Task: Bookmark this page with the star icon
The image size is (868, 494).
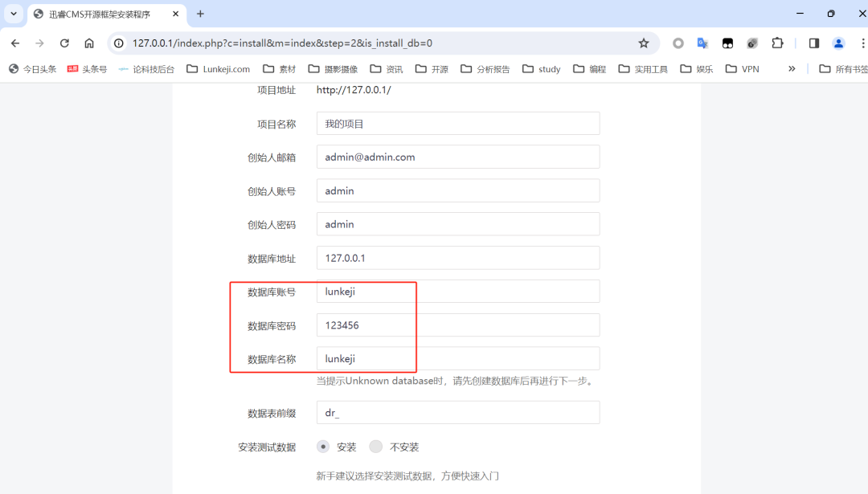Action: (x=643, y=43)
